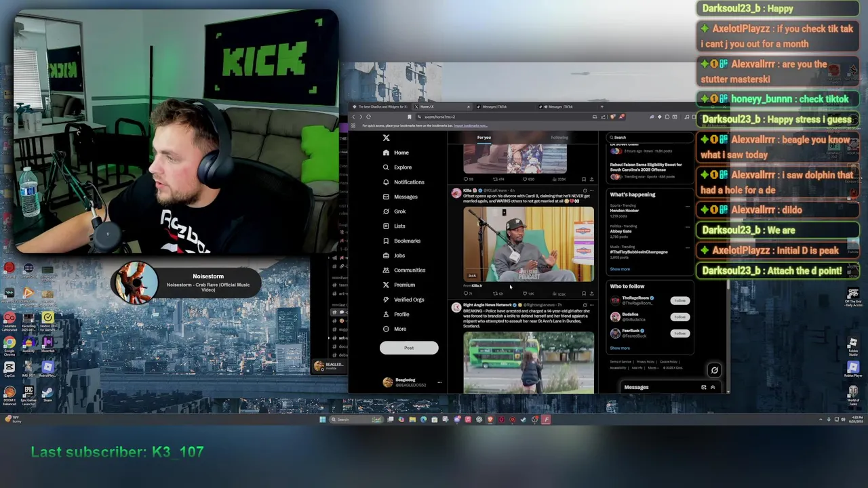
Task: Open Explore in the X sidebar
Action: pyautogui.click(x=397, y=167)
